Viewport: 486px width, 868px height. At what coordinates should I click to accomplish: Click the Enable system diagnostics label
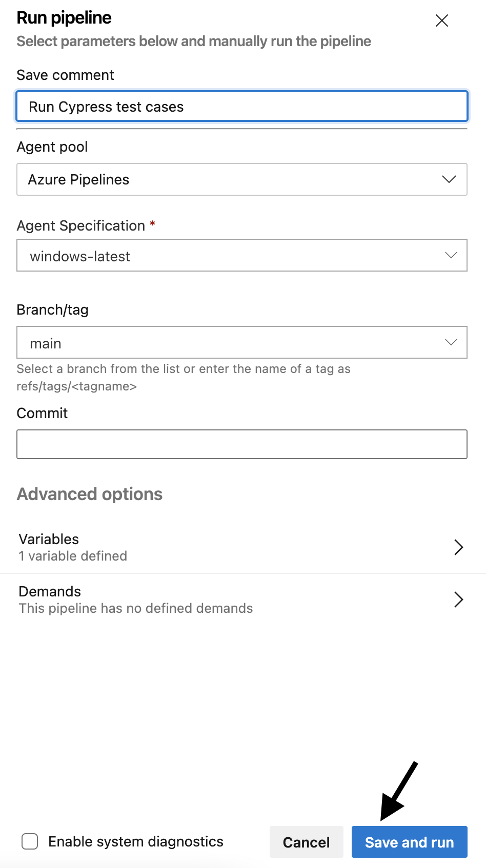(136, 841)
